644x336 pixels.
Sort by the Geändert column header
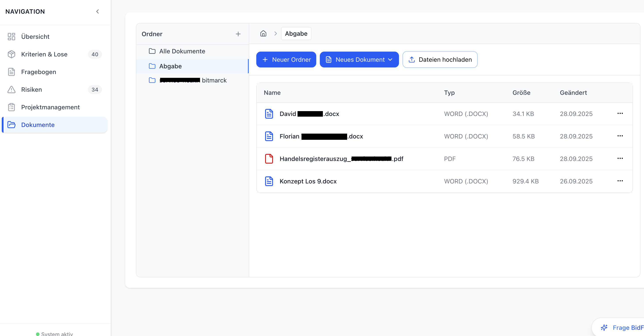coord(573,93)
